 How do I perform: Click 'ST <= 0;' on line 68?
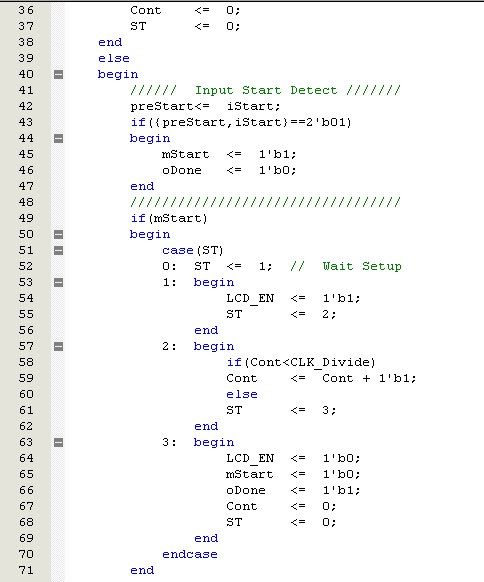[x=281, y=522]
